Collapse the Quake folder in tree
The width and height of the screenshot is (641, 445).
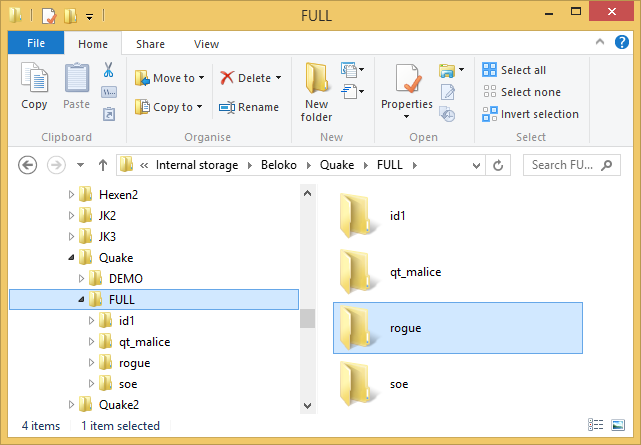coord(72,257)
